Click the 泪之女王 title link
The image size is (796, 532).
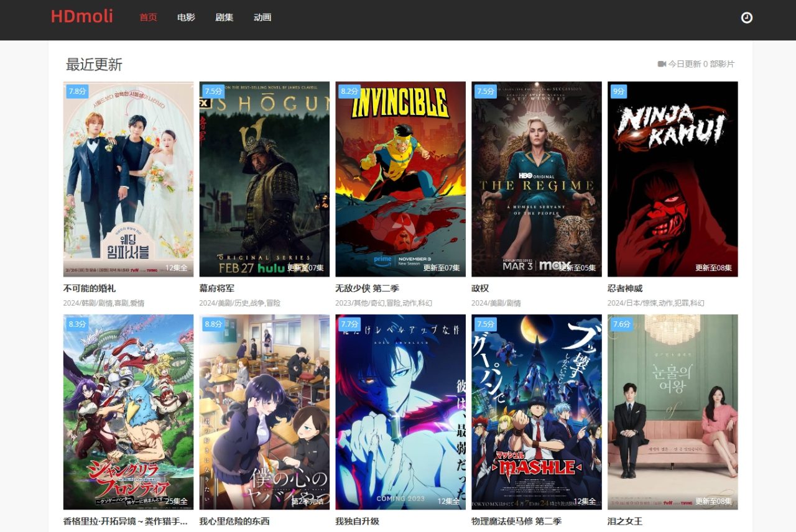(625, 521)
